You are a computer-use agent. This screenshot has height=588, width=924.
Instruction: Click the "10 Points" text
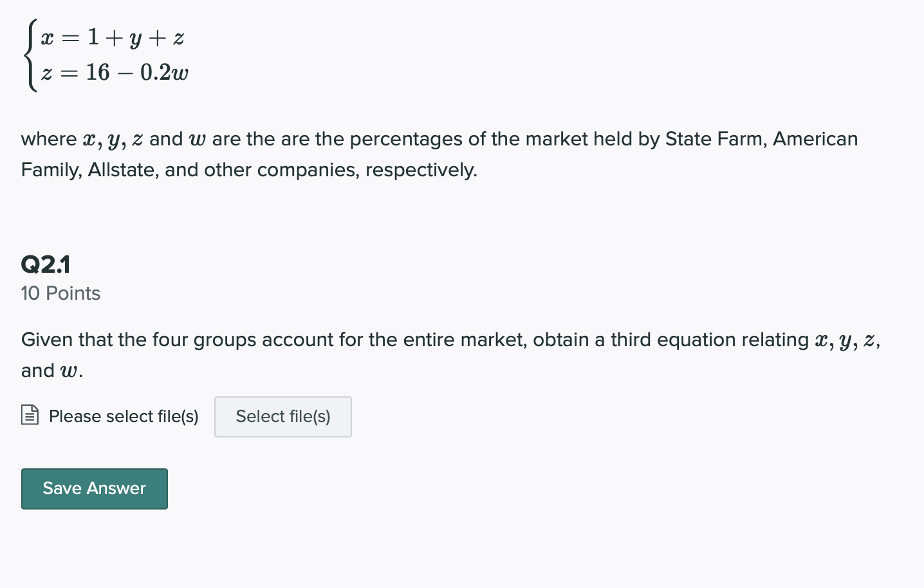point(60,293)
